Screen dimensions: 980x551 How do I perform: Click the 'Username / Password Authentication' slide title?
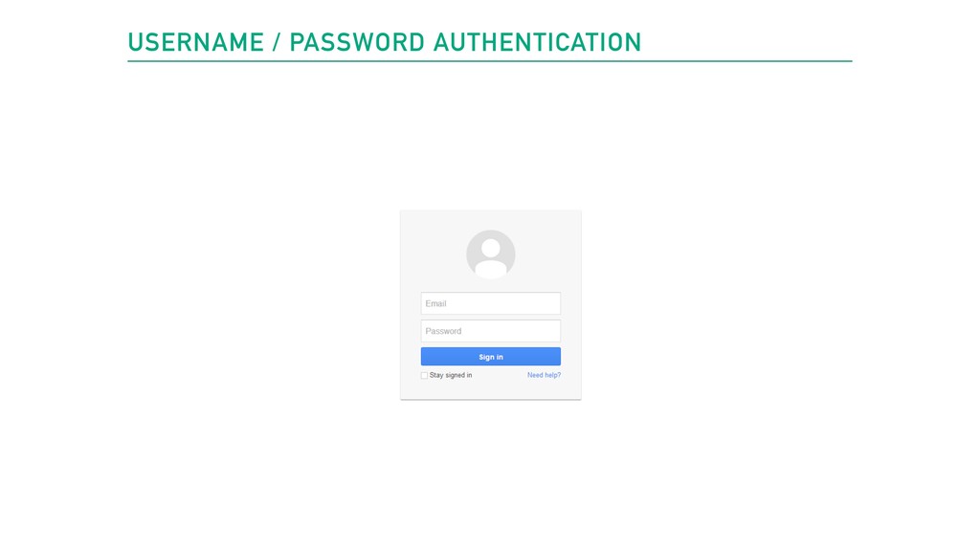[x=384, y=42]
